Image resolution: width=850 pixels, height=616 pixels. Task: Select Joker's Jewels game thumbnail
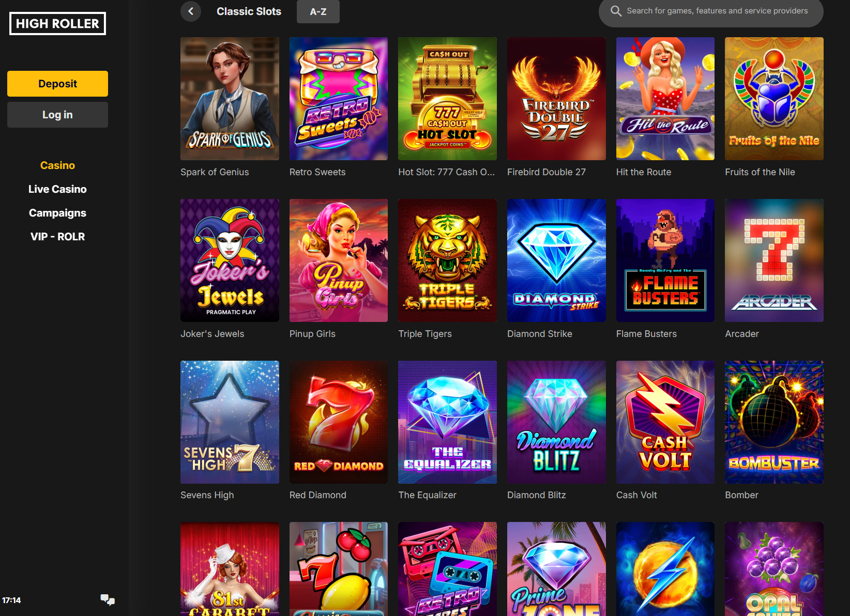point(230,260)
